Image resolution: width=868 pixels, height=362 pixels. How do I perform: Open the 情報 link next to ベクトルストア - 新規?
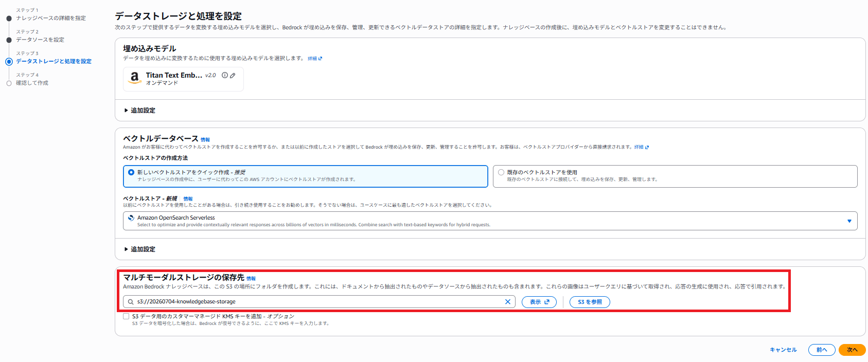coord(188,199)
